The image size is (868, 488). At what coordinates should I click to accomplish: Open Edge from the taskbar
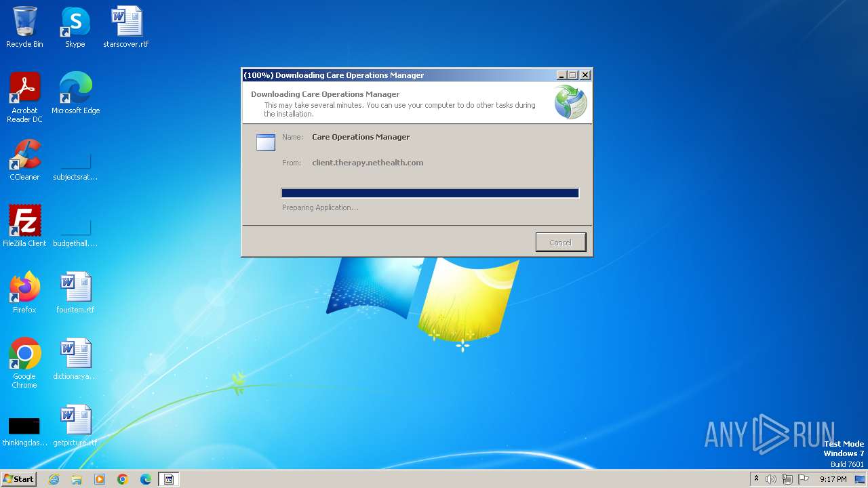pos(146,479)
